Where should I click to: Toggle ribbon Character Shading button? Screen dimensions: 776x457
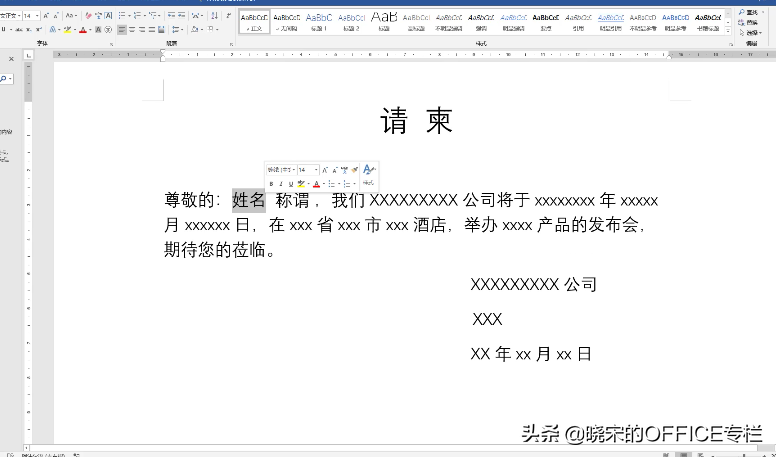pos(98,29)
